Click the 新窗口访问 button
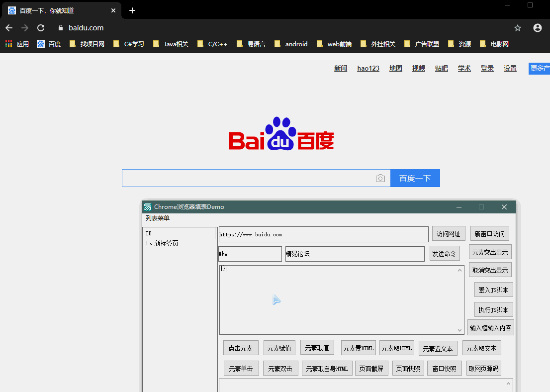The image size is (550, 392). pyautogui.click(x=489, y=234)
